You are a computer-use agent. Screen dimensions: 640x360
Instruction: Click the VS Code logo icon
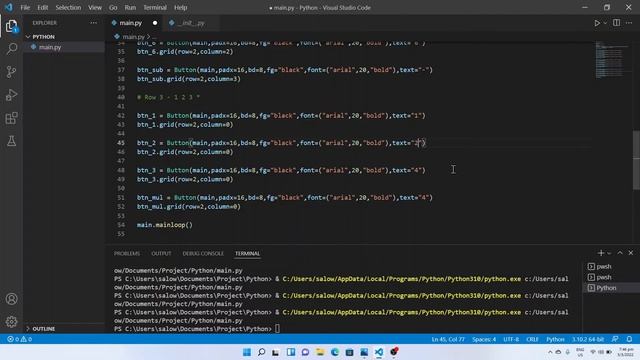click(x=9, y=7)
